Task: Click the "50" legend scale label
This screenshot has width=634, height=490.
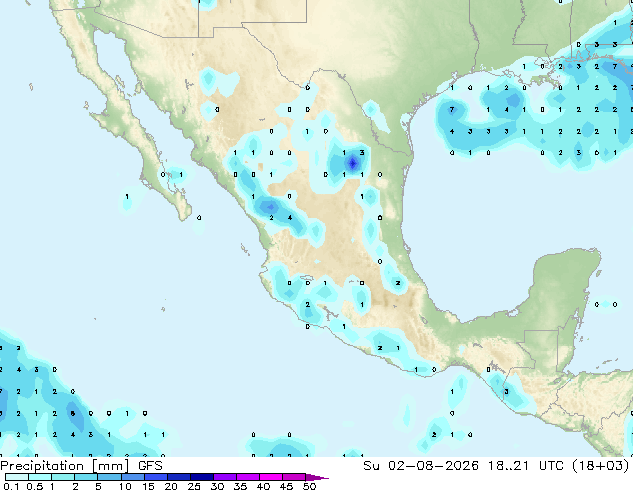Action: (309, 486)
